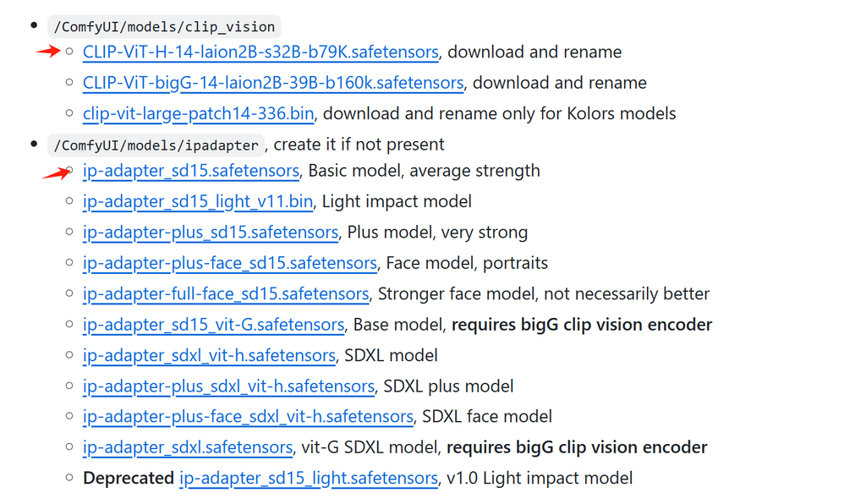Click the /ComfyUI/models/clip_vision path code

click(x=165, y=28)
